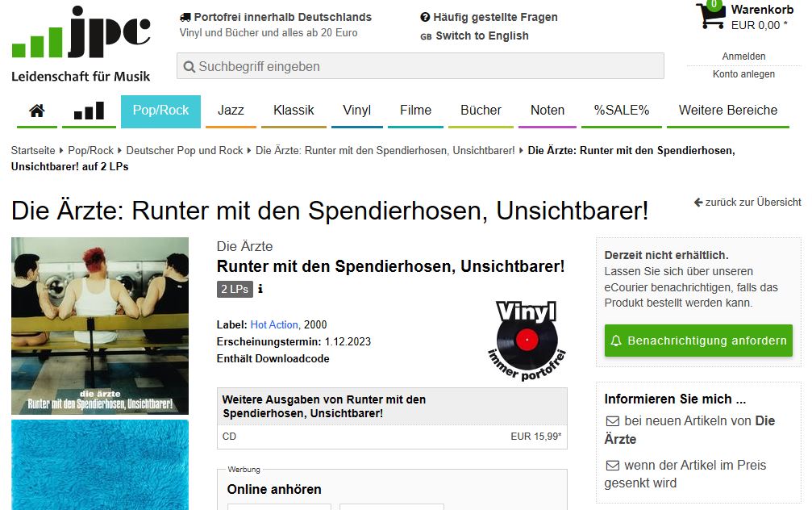Screen dimensions: 812x510
Task: Expand the Weitere Bereiche menu
Action: tap(727, 111)
